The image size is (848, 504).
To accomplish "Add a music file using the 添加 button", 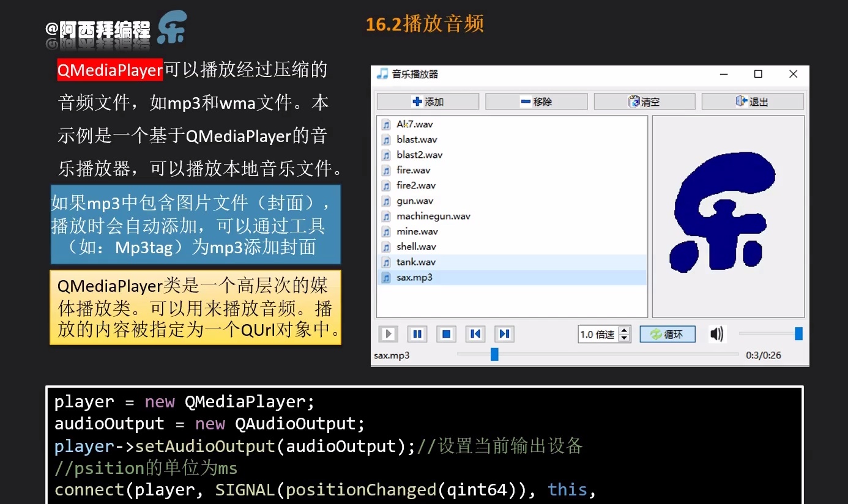I will pyautogui.click(x=427, y=101).
